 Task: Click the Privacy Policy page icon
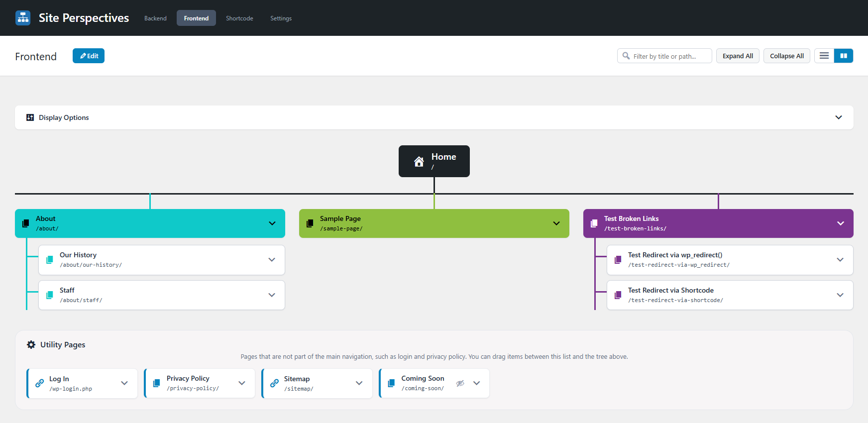[156, 383]
